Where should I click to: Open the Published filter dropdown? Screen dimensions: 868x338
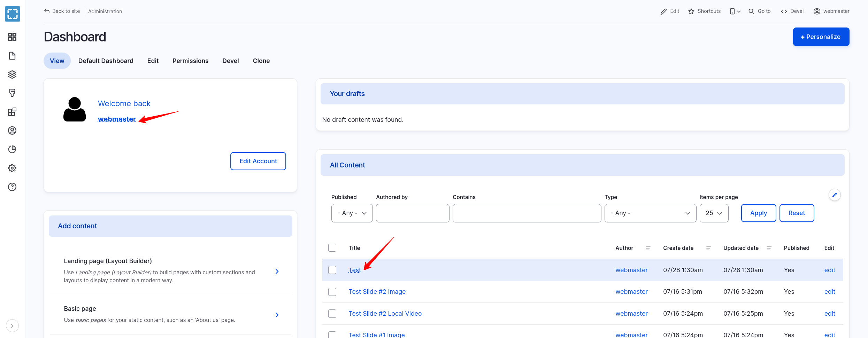point(352,213)
